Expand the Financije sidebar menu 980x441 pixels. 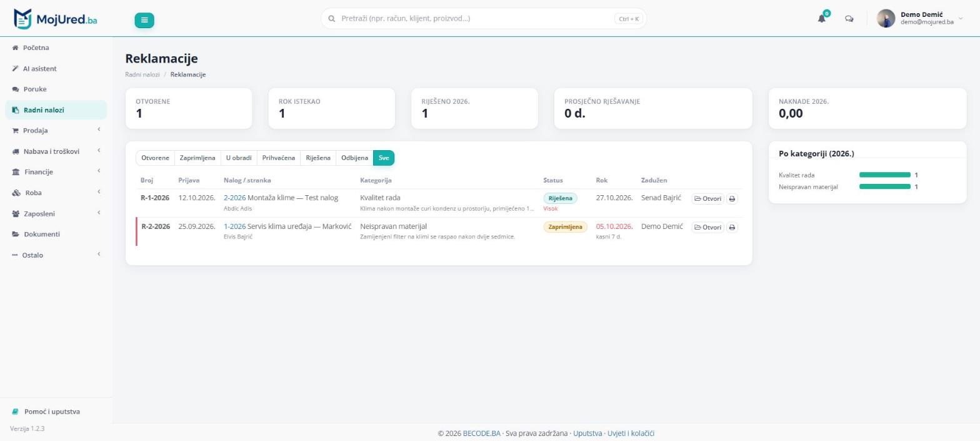[x=56, y=171]
